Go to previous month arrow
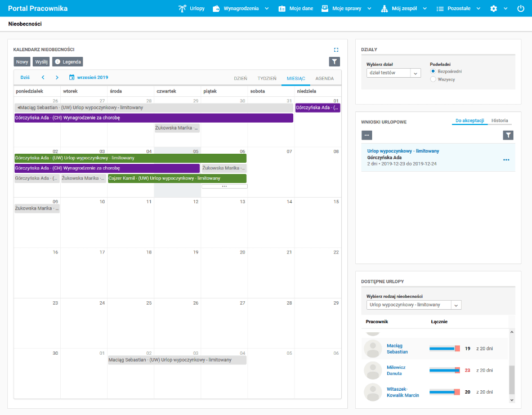Image resolution: width=532 pixels, height=415 pixels. tap(43, 77)
